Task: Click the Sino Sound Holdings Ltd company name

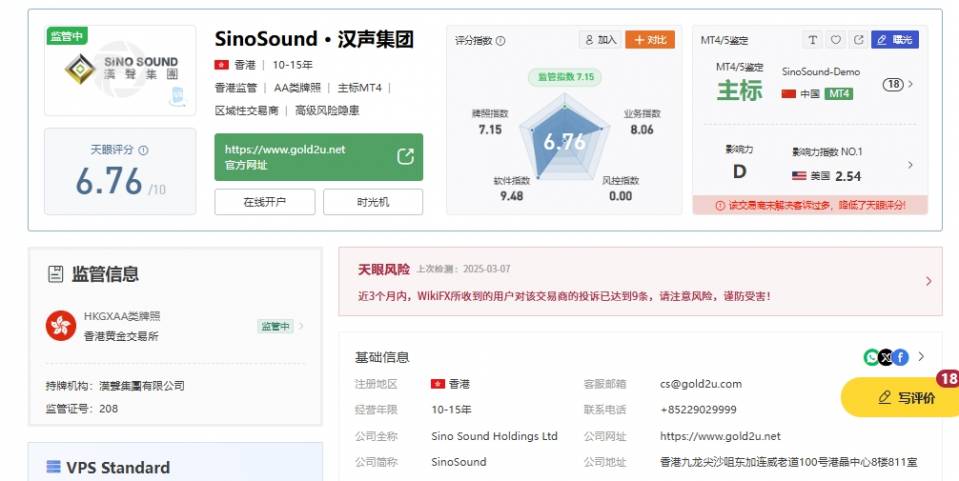Action: [x=494, y=436]
